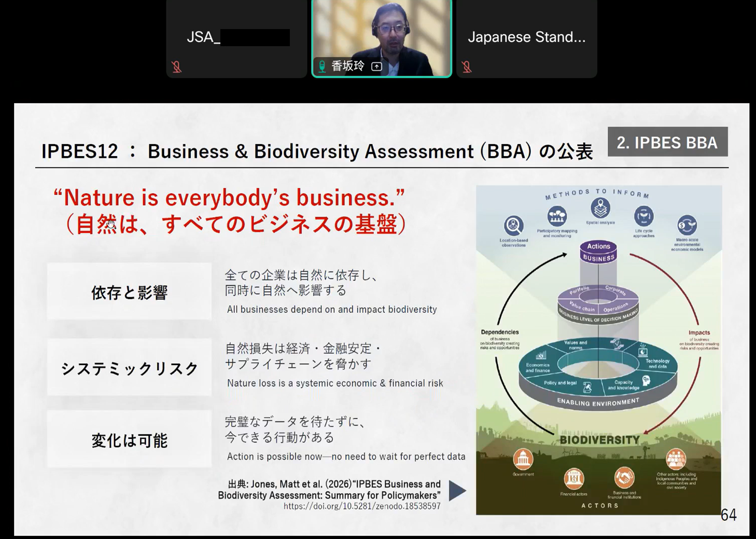Click the "Dependencies" label in the diagram
756x539 pixels.
pos(500,332)
